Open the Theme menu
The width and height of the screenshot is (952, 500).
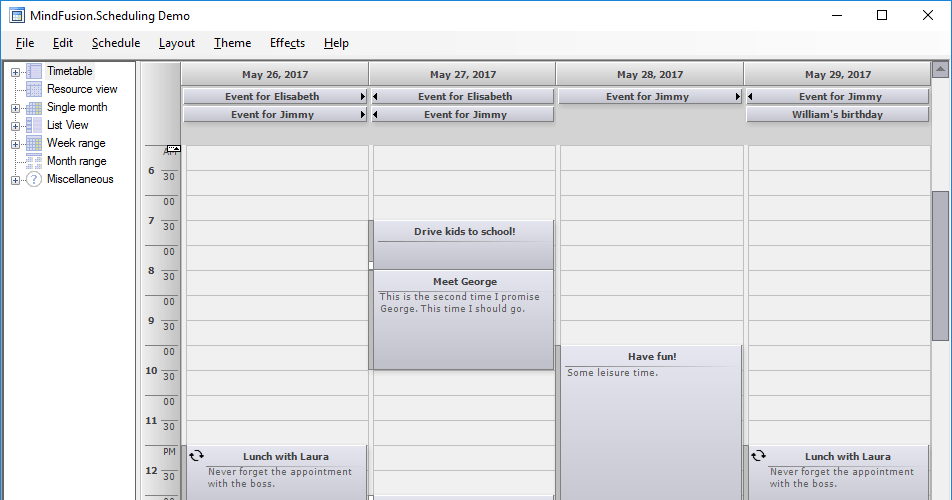click(x=233, y=43)
